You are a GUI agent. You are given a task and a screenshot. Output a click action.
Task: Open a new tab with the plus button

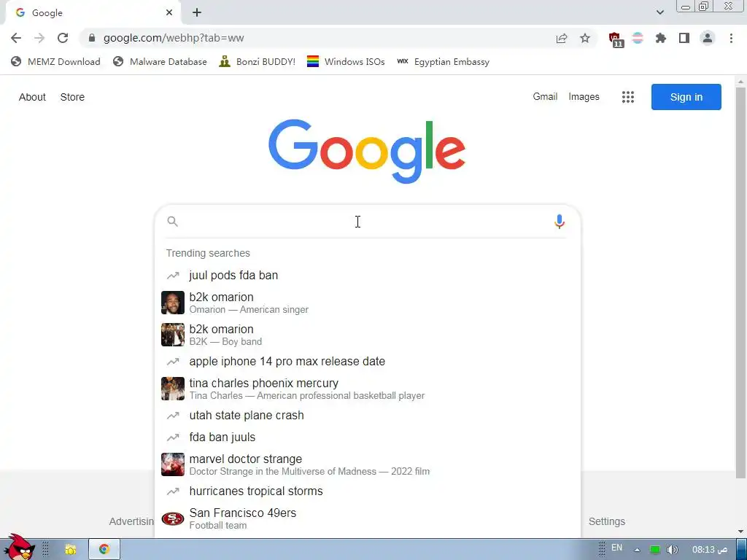pos(197,13)
